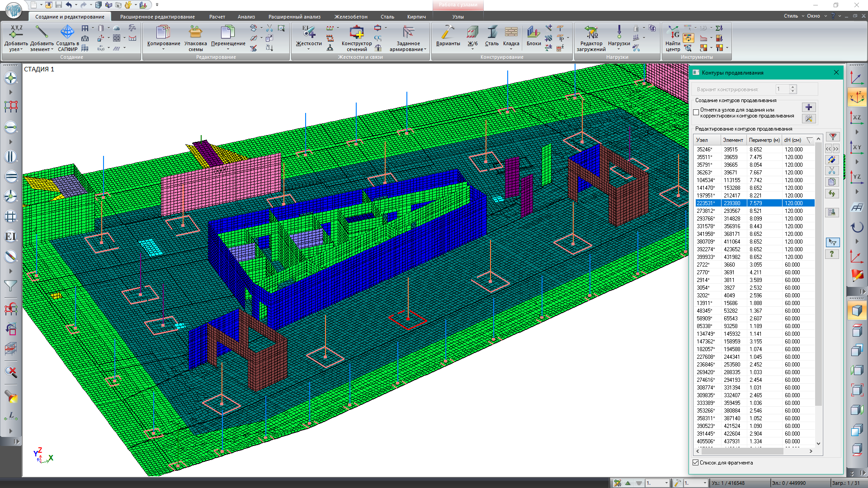The width and height of the screenshot is (868, 488).
Task: Expand the Жесткости dropdown arrow
Action: click(309, 49)
